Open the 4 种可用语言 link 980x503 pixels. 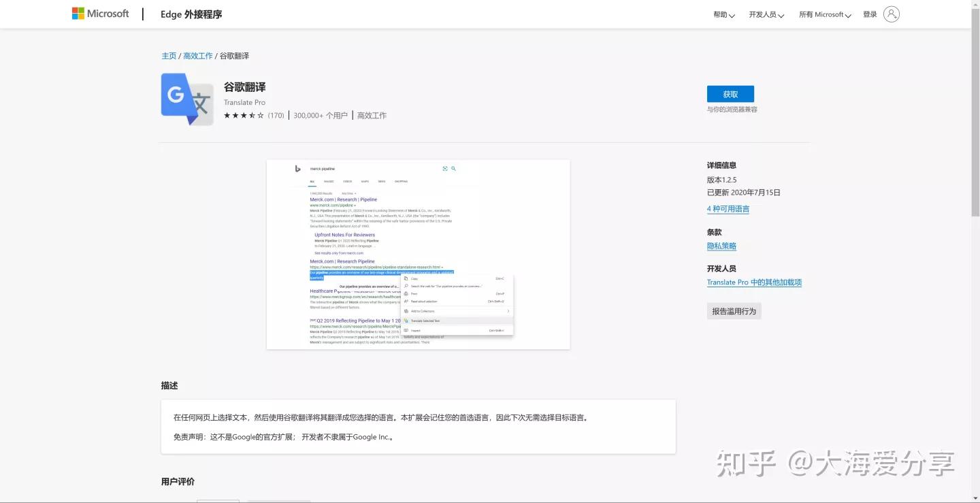pos(728,209)
